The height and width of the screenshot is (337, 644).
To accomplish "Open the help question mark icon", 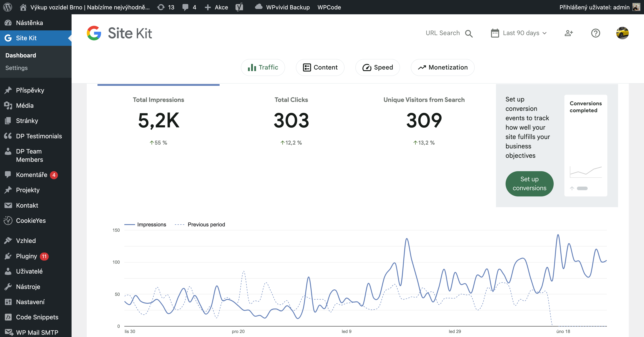I will 595,33.
